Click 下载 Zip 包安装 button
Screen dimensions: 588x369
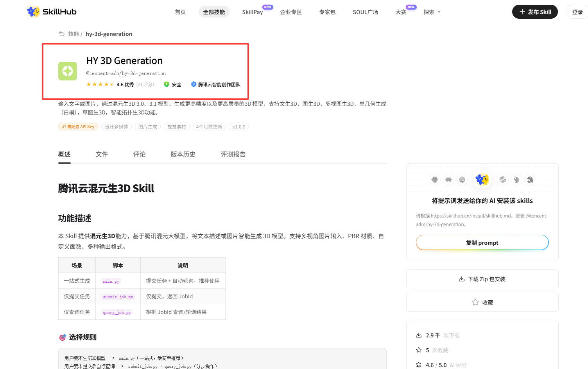click(x=482, y=279)
